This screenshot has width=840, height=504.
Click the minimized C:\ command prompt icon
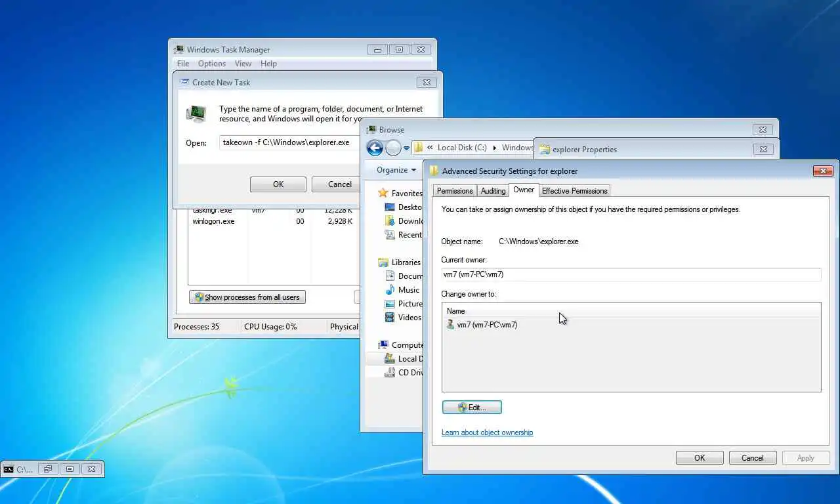click(9, 469)
